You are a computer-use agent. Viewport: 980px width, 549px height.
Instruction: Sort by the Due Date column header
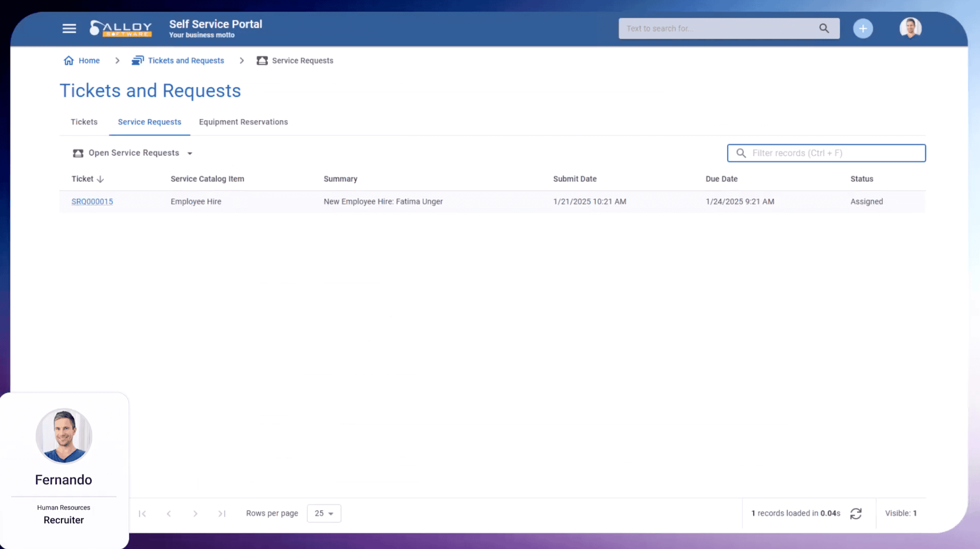[x=722, y=179]
